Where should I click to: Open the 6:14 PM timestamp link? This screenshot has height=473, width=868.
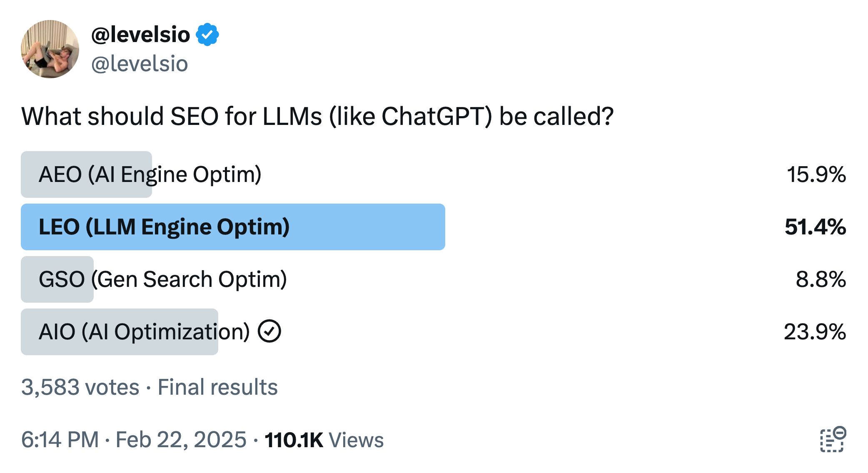(x=60, y=440)
